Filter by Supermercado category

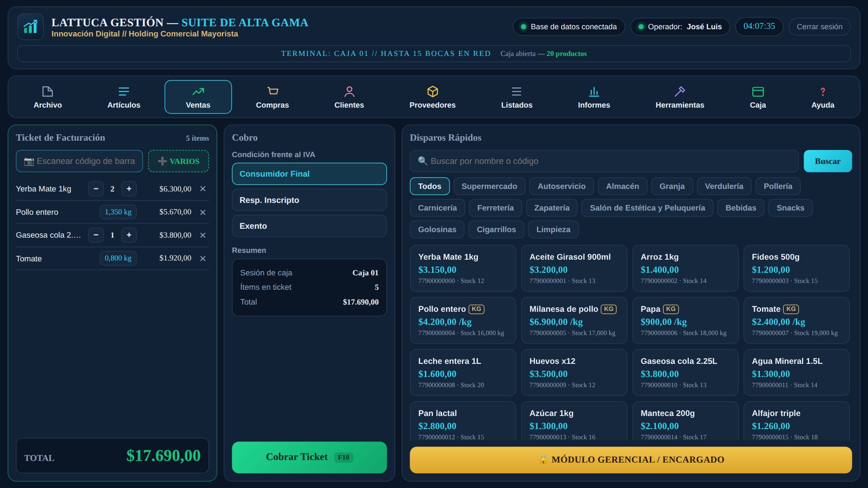[489, 186]
